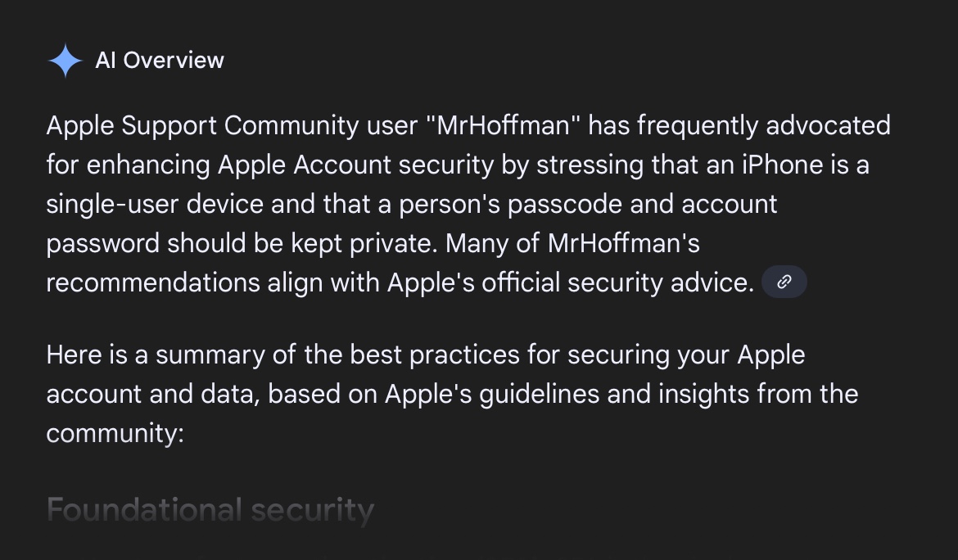This screenshot has height=560, width=958.
Task: Click the blue AI Overview sparkle icon
Action: coord(65,61)
